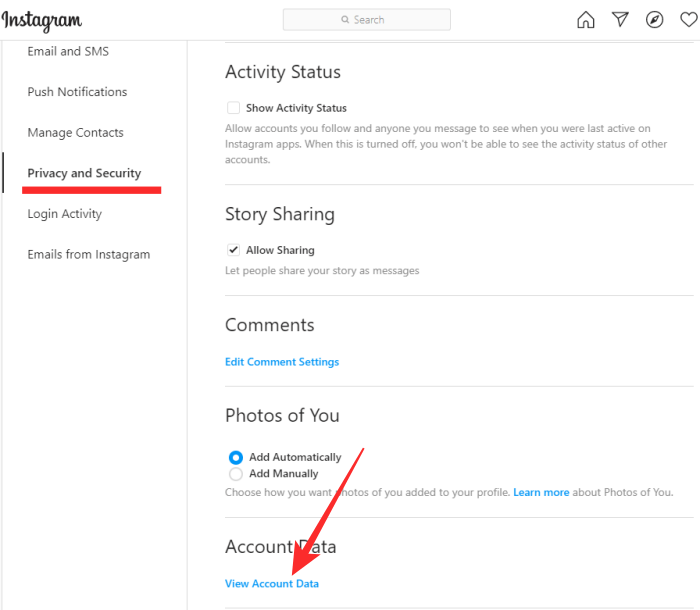
Task: Click the Instagram logo
Action: [x=42, y=21]
